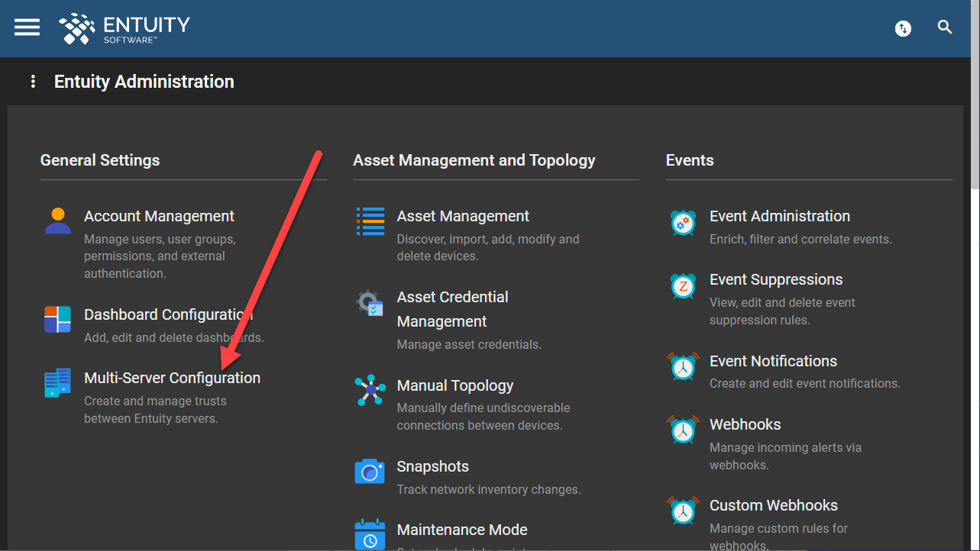Open Custom Webhooks
The width and height of the screenshot is (980, 551).
point(774,505)
